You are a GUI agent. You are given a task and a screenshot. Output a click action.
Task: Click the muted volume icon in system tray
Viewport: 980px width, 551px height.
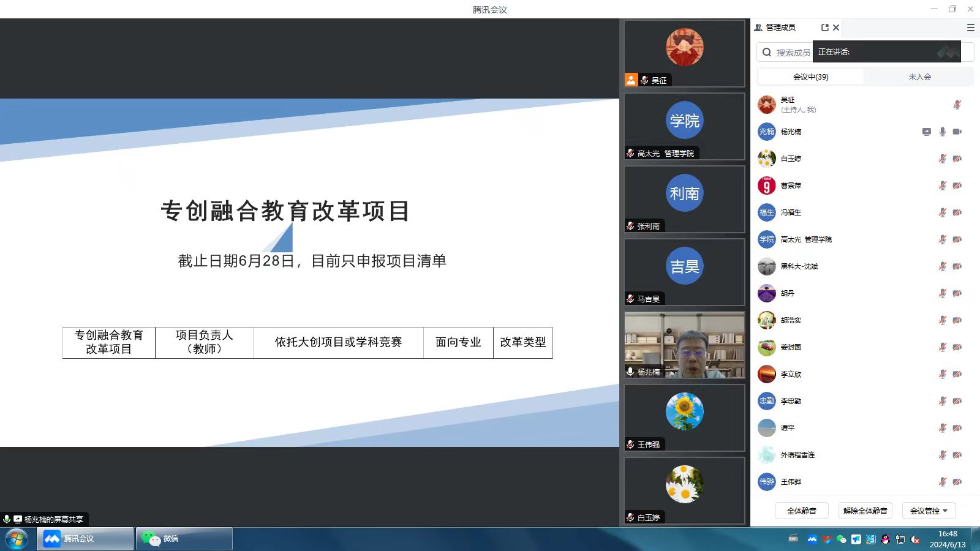[x=915, y=539]
